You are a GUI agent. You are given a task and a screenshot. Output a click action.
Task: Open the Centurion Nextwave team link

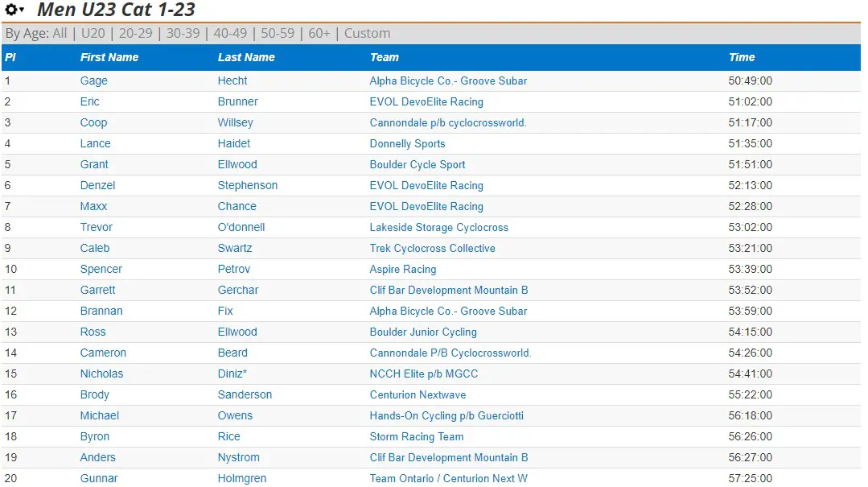[x=418, y=395]
